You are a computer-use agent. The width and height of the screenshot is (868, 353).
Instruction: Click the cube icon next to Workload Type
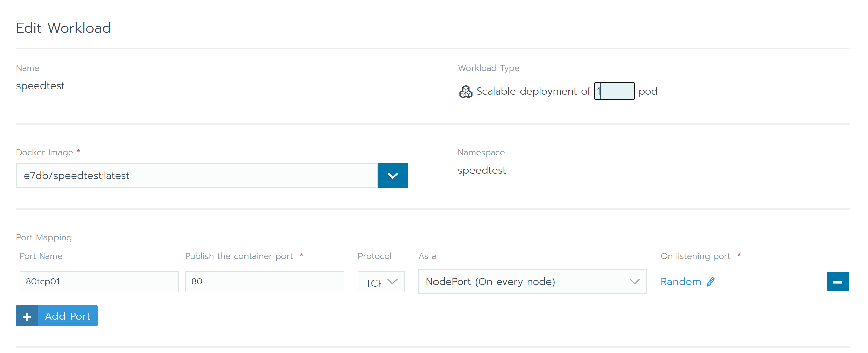[x=466, y=91]
